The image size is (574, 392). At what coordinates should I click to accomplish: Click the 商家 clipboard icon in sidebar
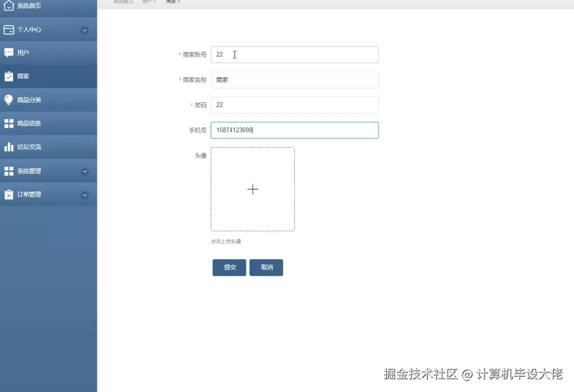(x=8, y=76)
